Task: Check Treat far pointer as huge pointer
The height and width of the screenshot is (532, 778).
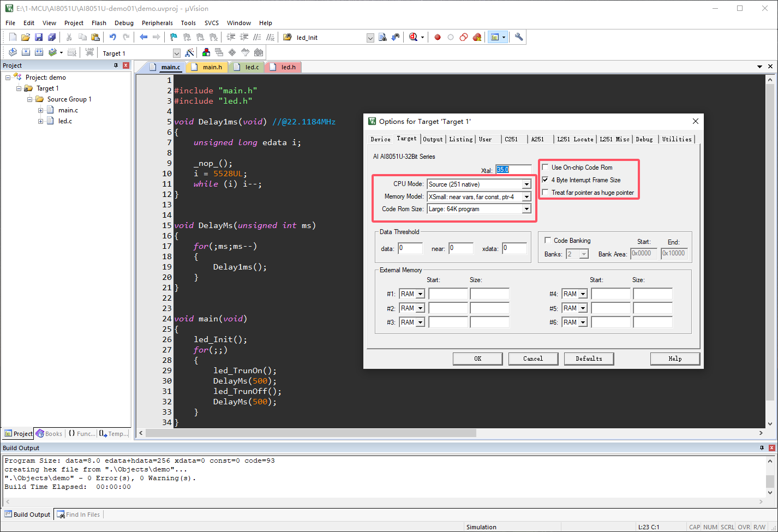Action: click(x=546, y=192)
